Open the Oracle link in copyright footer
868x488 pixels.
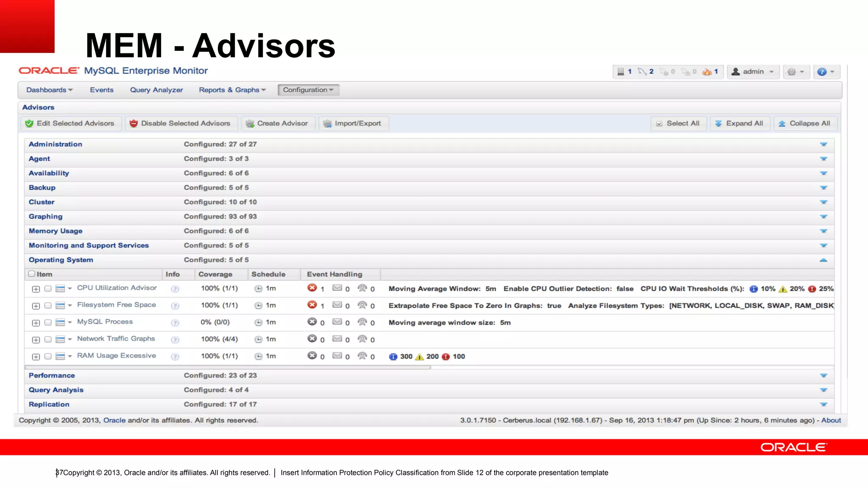[x=114, y=420]
